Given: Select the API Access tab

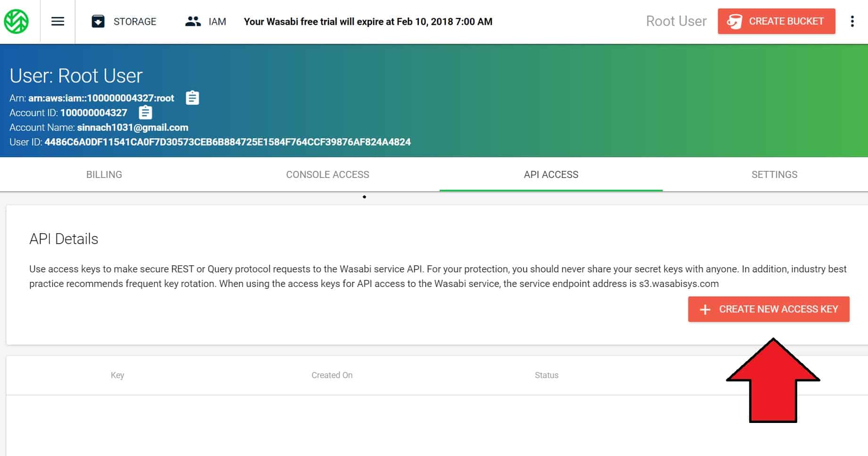Looking at the screenshot, I should 551,175.
